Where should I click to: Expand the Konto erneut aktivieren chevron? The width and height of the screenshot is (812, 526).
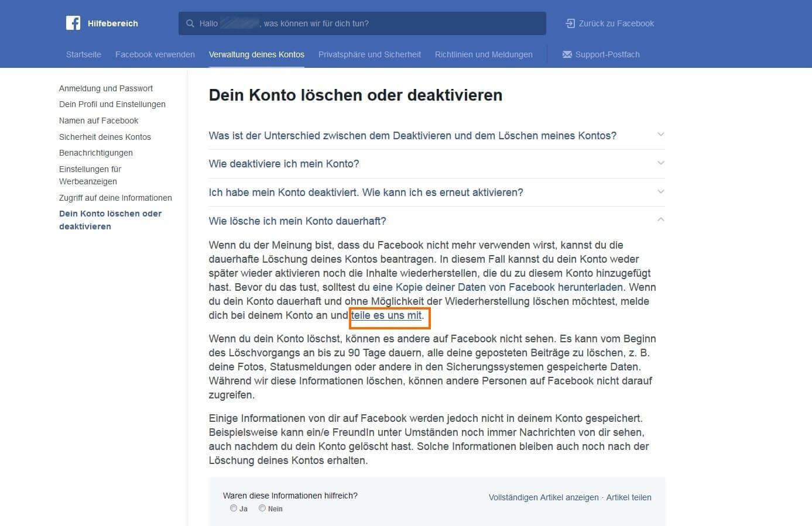tap(660, 191)
